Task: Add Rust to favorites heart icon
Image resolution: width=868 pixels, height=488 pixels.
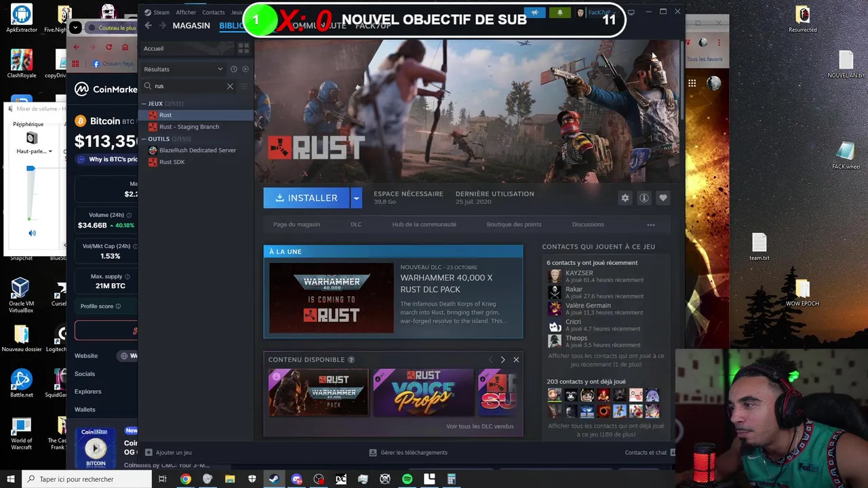Action: [x=663, y=198]
